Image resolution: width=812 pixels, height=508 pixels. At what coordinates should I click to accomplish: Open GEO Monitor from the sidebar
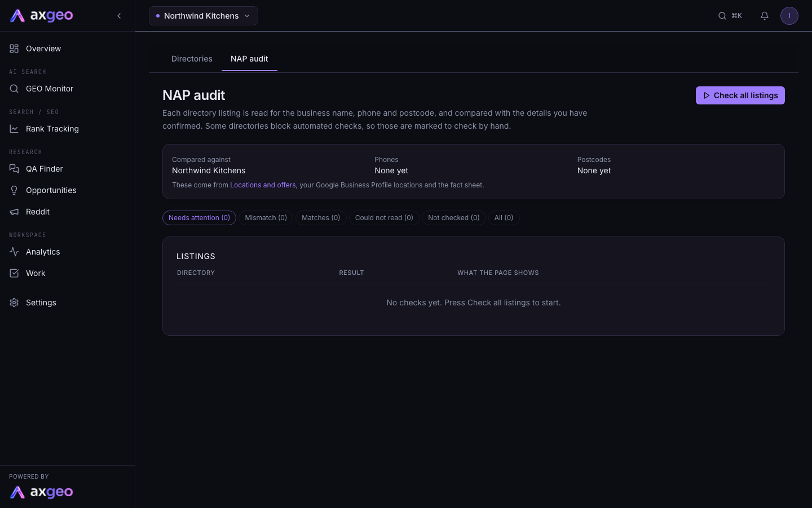[x=68, y=89]
